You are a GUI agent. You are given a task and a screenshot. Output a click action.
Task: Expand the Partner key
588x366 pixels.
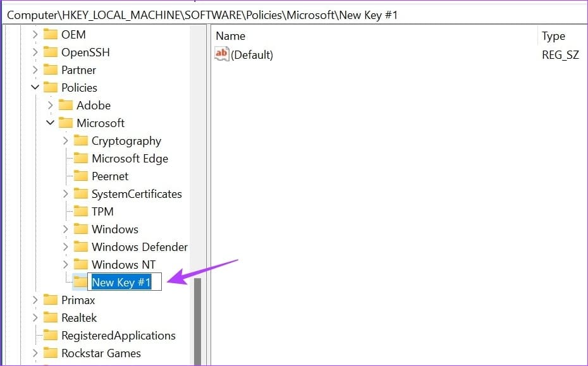click(35, 70)
